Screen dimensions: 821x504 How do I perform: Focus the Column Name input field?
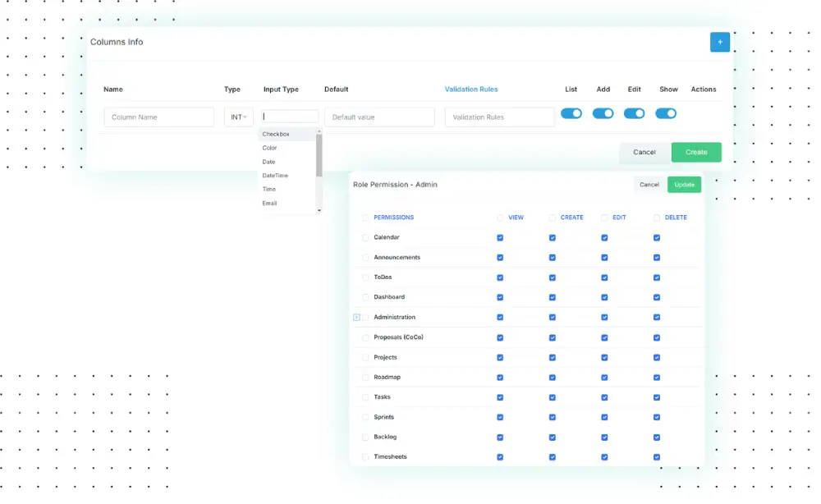coord(158,117)
